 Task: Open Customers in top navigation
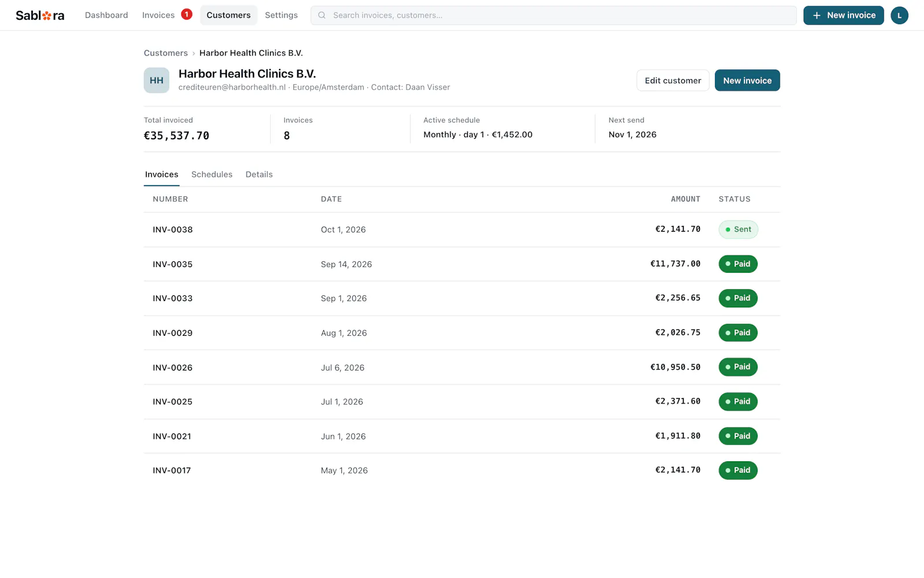point(229,16)
